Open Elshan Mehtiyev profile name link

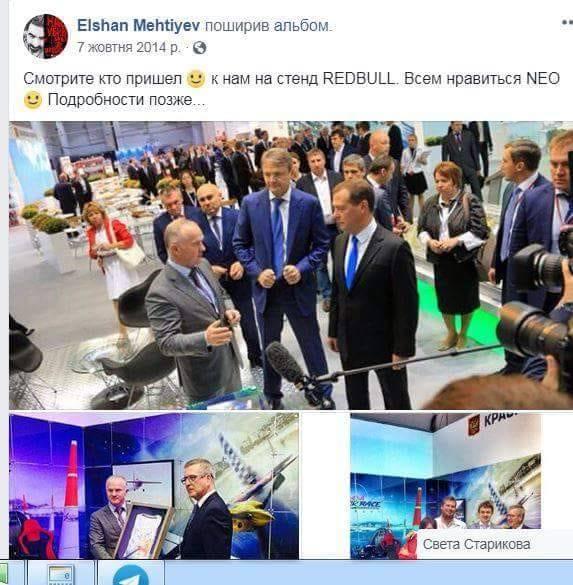[x=138, y=25]
